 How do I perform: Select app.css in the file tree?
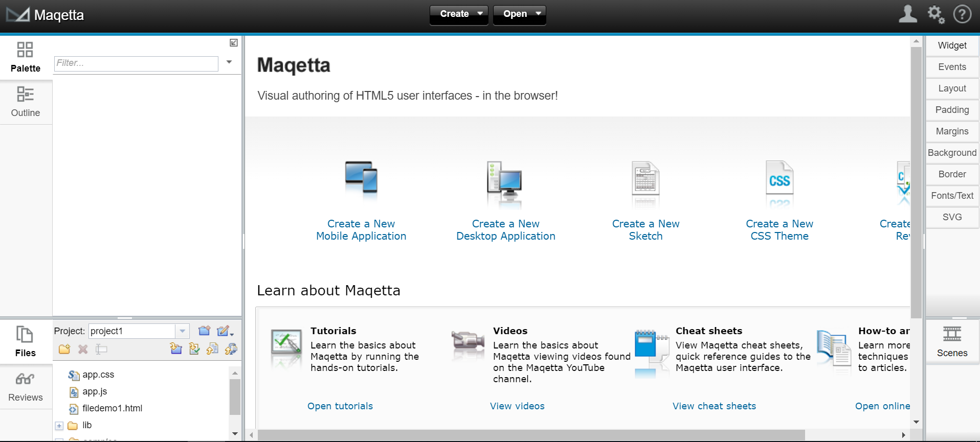click(98, 375)
